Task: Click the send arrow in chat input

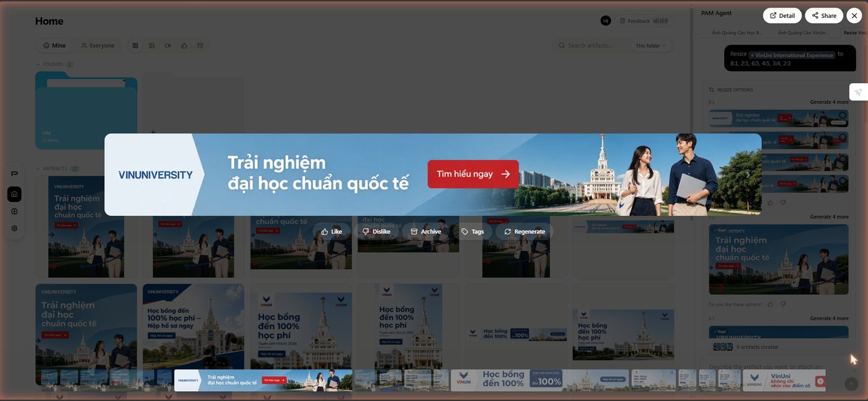Action: [852, 384]
